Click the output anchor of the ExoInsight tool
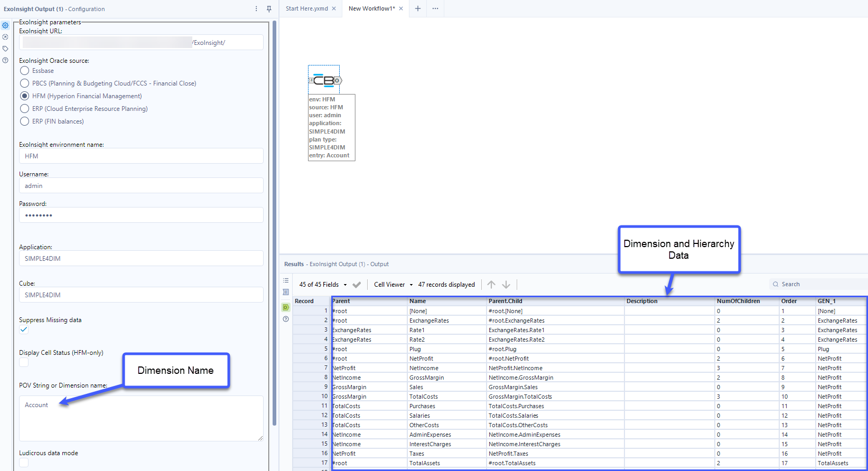The width and height of the screenshot is (868, 471). click(338, 80)
